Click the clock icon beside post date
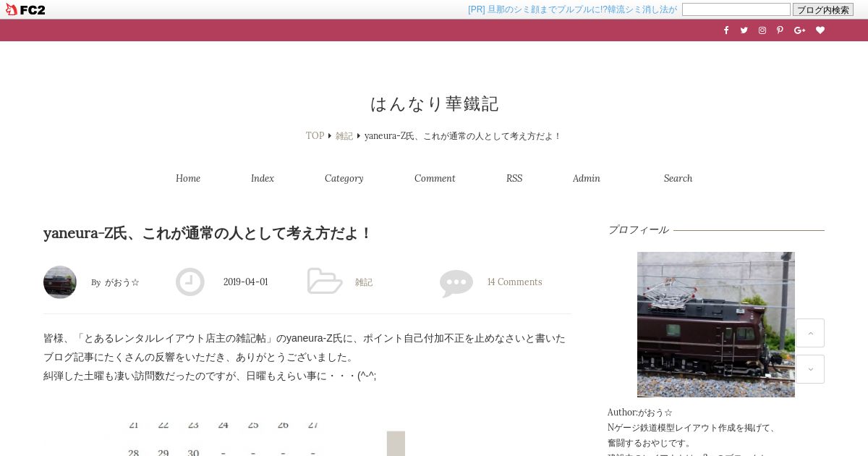The height and width of the screenshot is (456, 868). 190,282
